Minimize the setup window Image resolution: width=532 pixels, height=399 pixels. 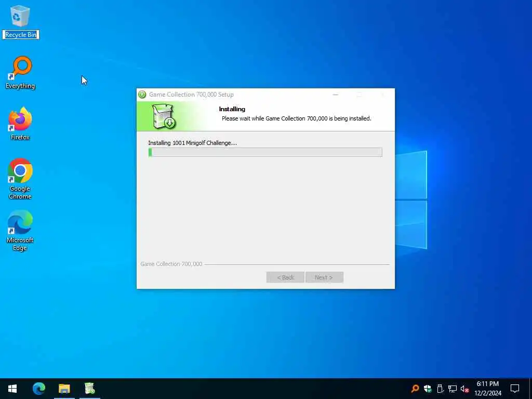[336, 95]
